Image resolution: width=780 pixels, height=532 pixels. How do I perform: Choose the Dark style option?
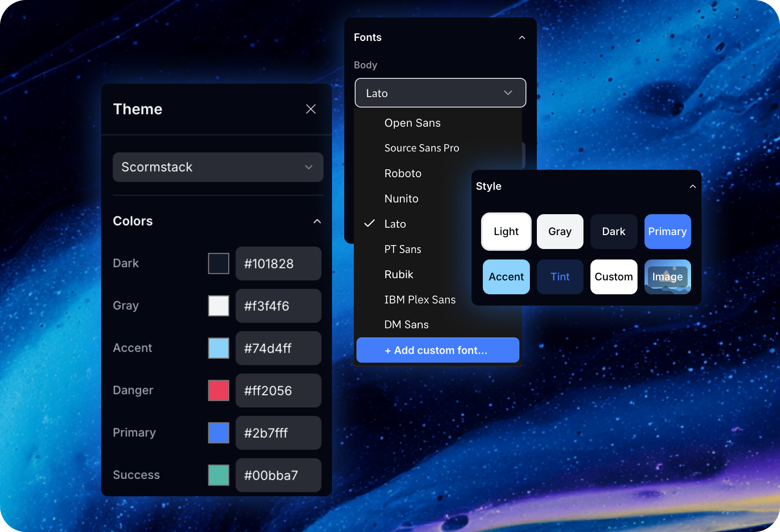click(x=614, y=232)
